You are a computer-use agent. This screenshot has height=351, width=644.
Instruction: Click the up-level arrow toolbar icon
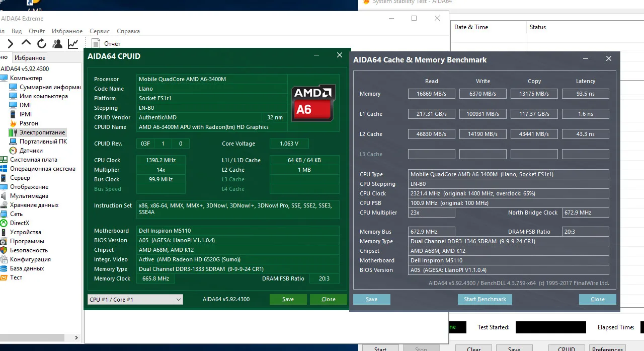26,43
